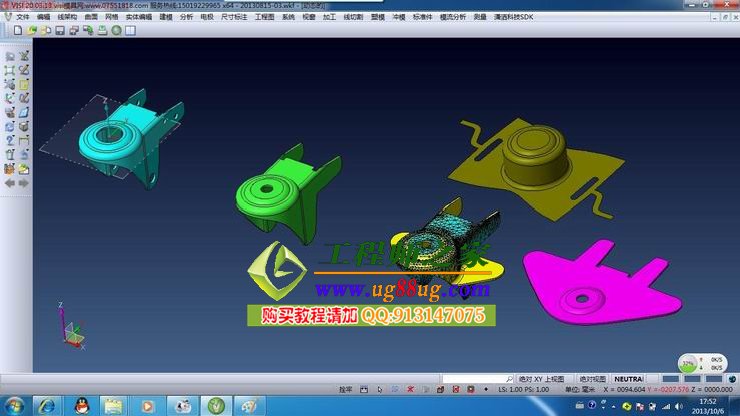Open the 建模 menu
The width and height of the screenshot is (740, 416).
pos(166,17)
